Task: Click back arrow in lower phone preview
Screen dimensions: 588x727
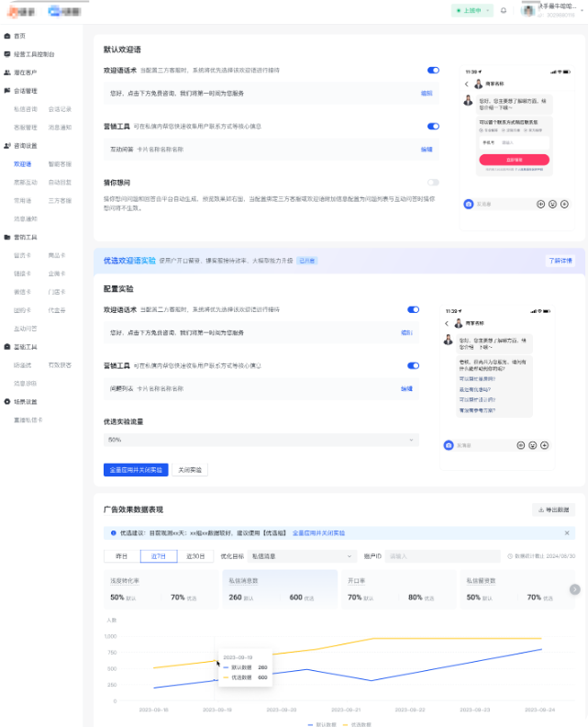Action: (447, 323)
